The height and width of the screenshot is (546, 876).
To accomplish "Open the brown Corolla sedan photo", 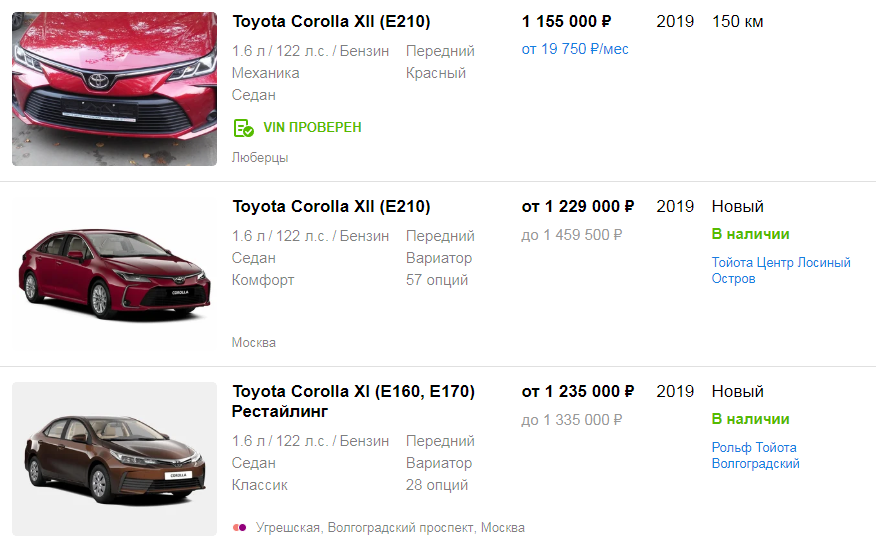I will pos(114,458).
